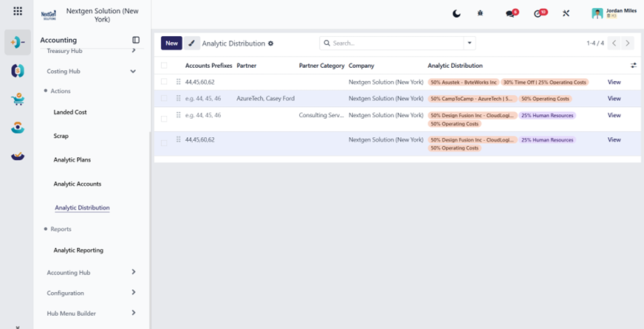Click View on last 44,45,60,62 row
The image size is (644, 329).
tap(614, 140)
